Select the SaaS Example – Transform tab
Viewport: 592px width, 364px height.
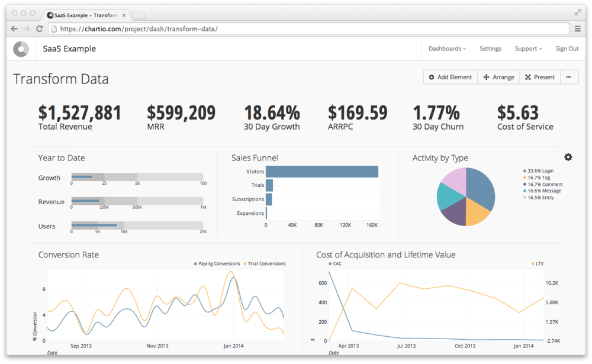[87, 15]
